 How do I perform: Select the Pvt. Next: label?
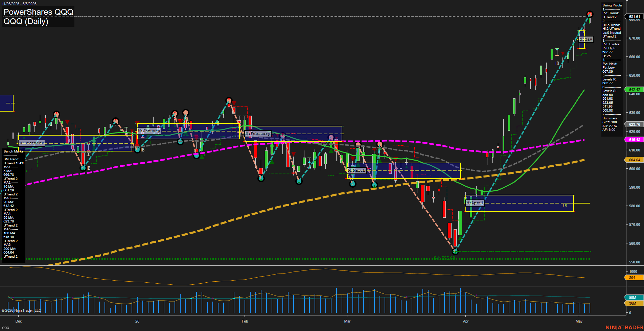(610, 64)
